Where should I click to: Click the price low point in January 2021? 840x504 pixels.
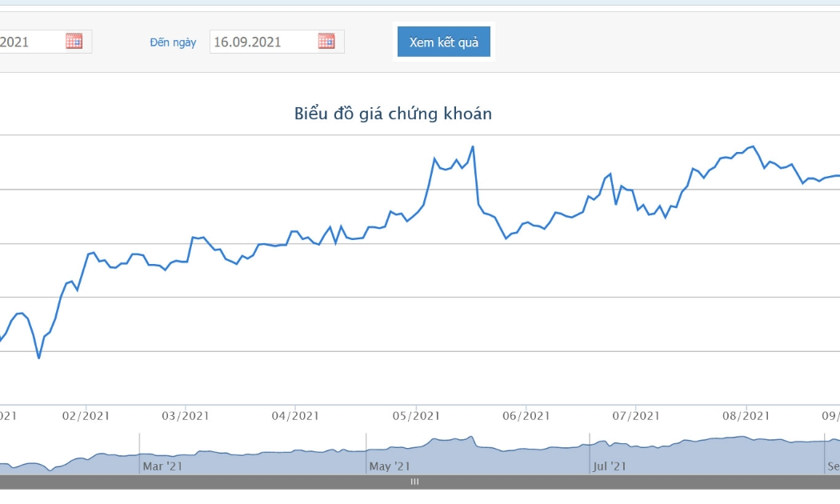coord(38,358)
